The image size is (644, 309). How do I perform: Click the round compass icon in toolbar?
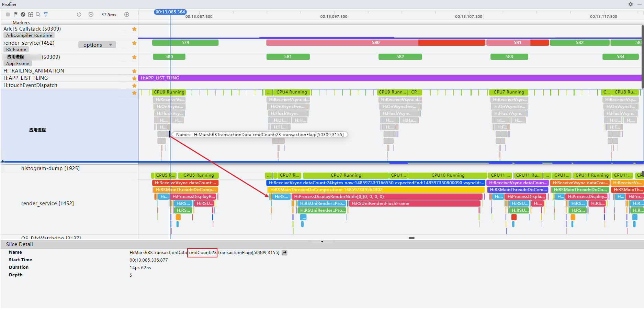(23, 14)
